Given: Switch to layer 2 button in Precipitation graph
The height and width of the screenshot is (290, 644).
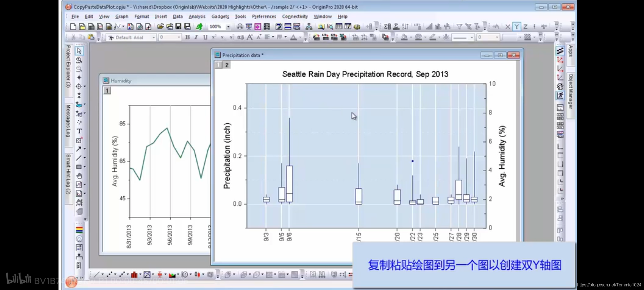Looking at the screenshot, I should point(227,65).
